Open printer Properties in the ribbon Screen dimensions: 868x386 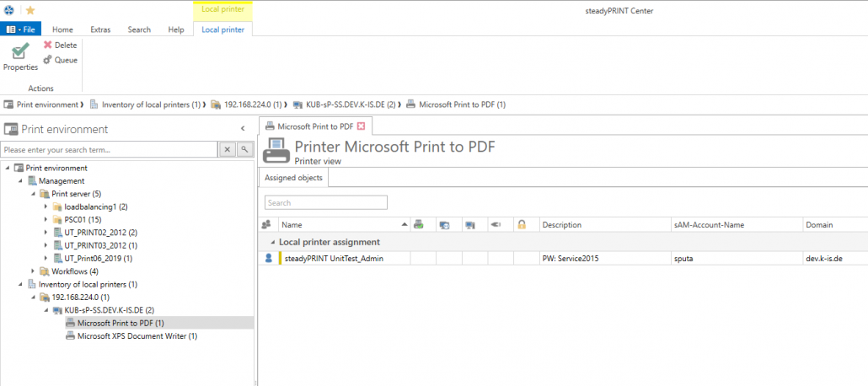tap(20, 58)
